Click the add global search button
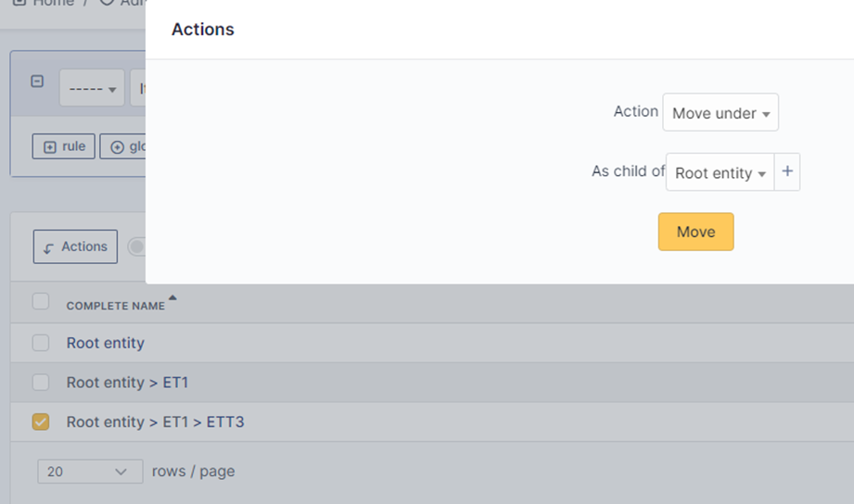 (123, 146)
